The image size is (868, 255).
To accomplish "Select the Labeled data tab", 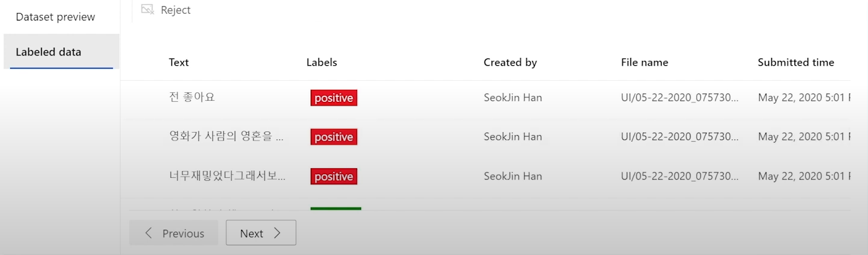I will (x=48, y=52).
